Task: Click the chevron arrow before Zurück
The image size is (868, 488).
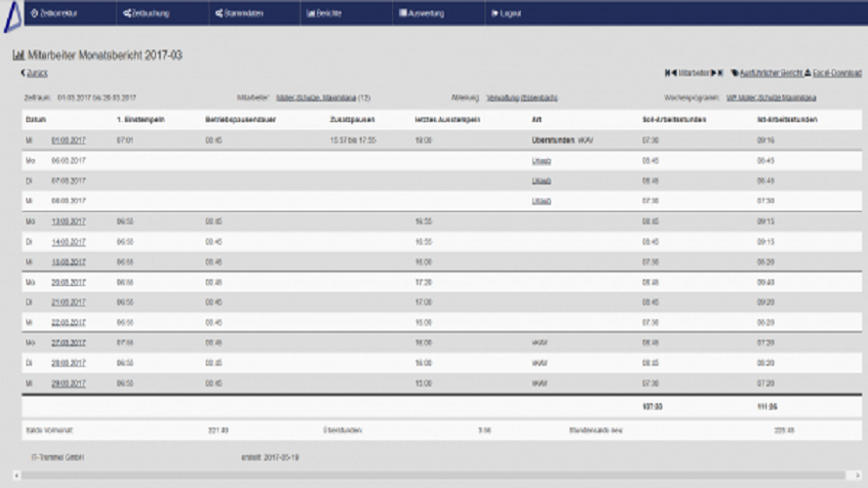Action: coord(23,72)
